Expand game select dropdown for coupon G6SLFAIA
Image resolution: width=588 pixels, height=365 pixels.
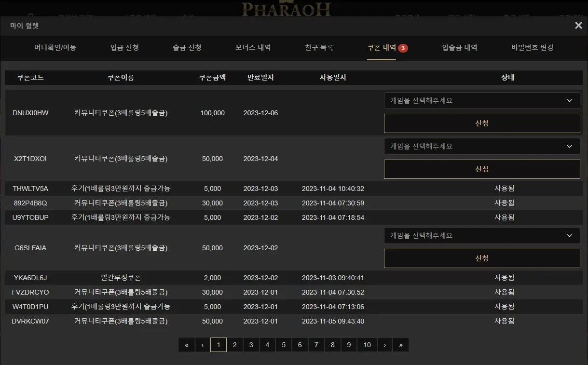click(482, 236)
